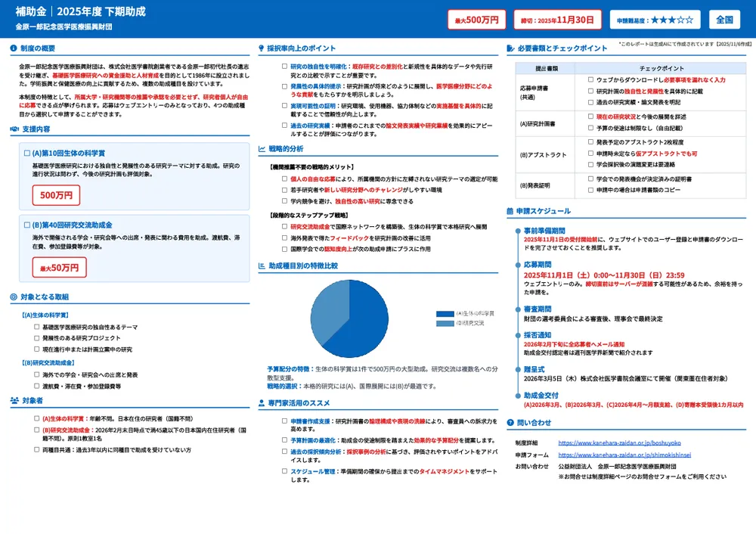Enable the 研究の独自性を明確化 checkbox
The height and width of the screenshot is (534, 756).
pos(283,65)
